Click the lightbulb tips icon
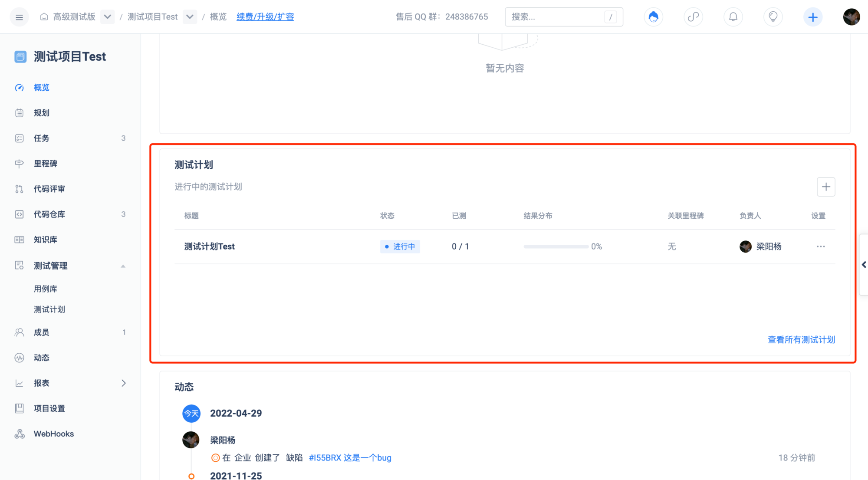868x480 pixels. tap(773, 17)
